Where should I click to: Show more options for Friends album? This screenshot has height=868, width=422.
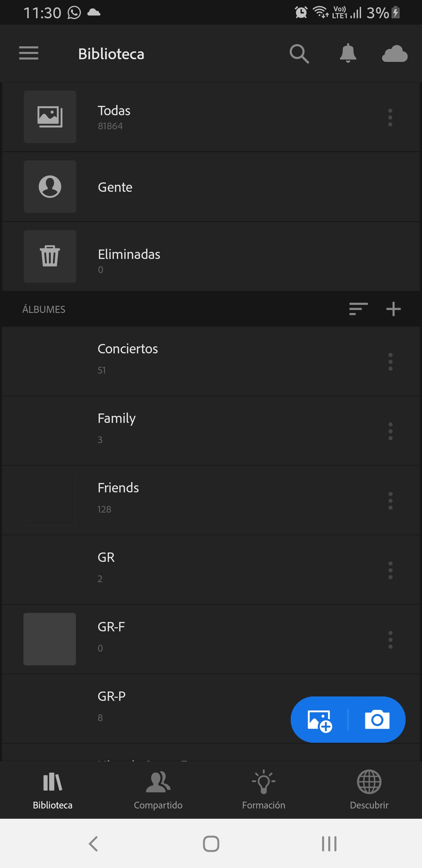coord(390,501)
